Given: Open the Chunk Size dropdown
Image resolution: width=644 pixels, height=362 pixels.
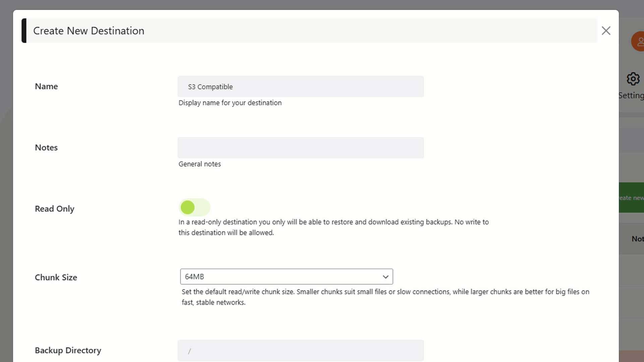Looking at the screenshot, I should point(286,277).
